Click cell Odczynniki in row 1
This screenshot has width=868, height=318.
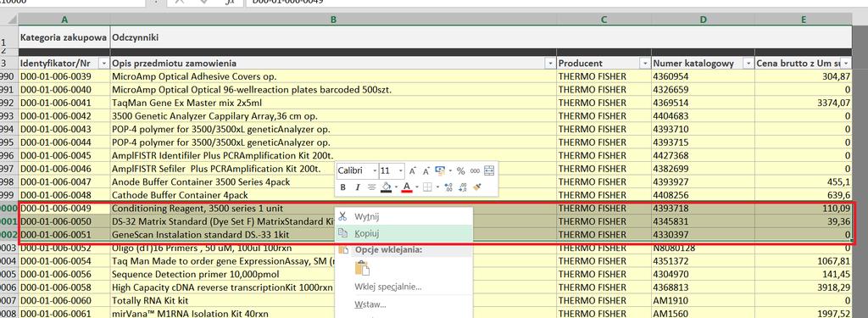(x=136, y=37)
